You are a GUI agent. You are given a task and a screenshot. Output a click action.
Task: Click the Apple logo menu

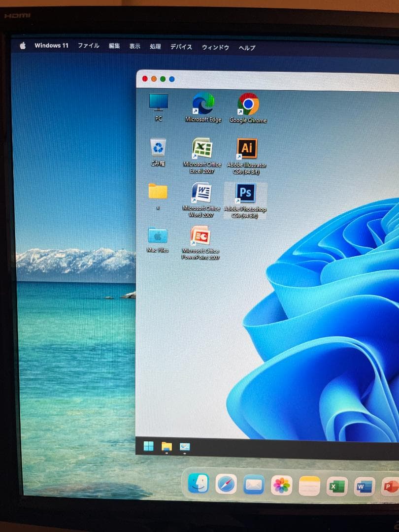(x=23, y=46)
